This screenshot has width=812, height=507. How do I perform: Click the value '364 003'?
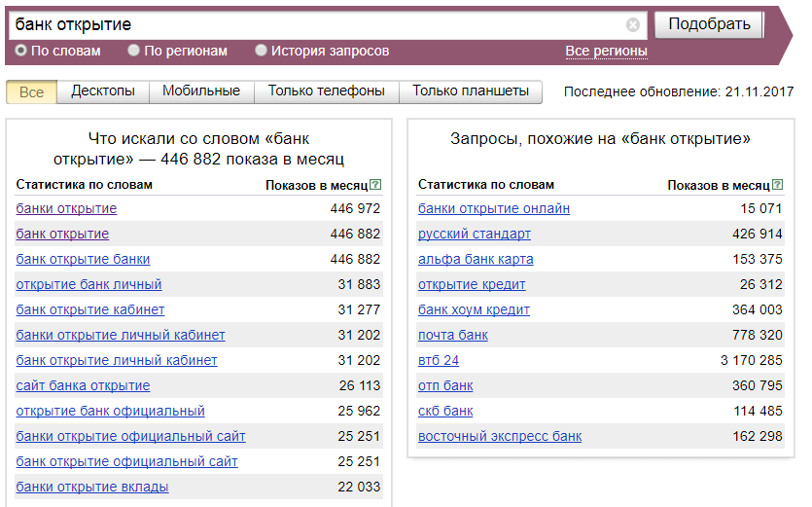pos(758,310)
